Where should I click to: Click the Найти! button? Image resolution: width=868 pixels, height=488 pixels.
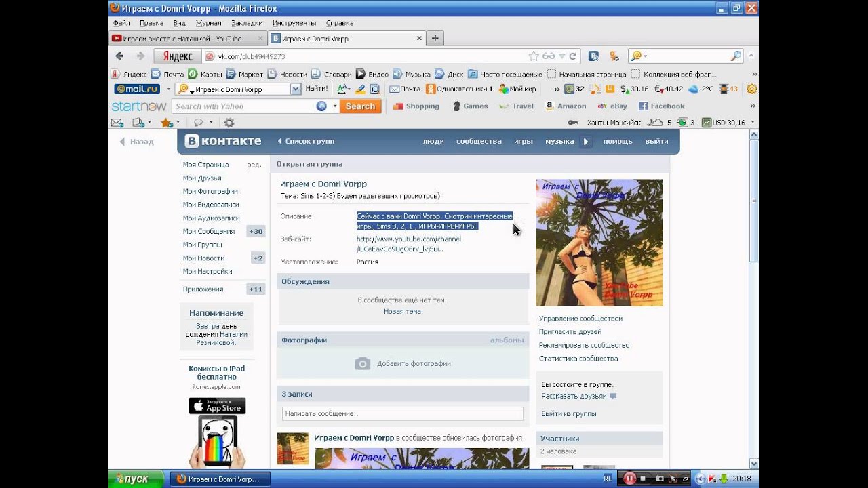click(316, 89)
